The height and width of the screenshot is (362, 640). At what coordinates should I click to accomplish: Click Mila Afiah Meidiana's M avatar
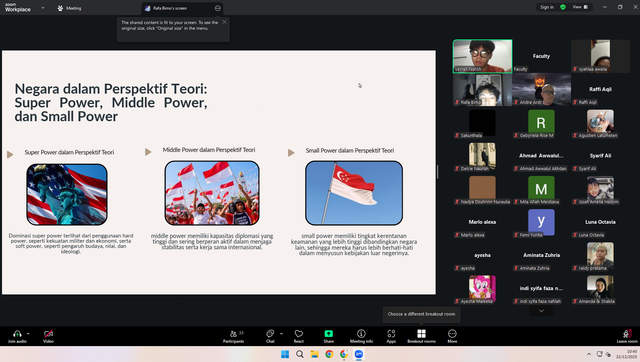[x=541, y=188]
